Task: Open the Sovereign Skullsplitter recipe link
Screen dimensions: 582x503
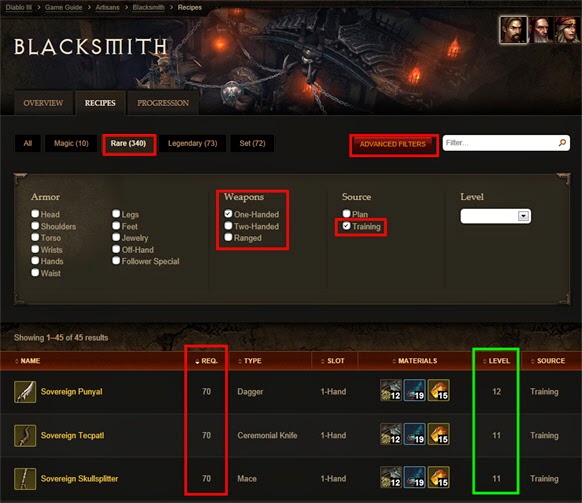Action: tap(79, 479)
